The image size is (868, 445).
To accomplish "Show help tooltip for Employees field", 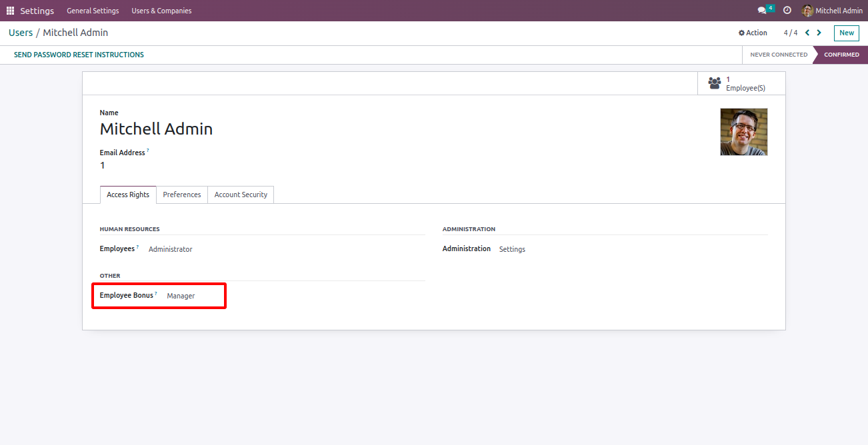I will (138, 246).
